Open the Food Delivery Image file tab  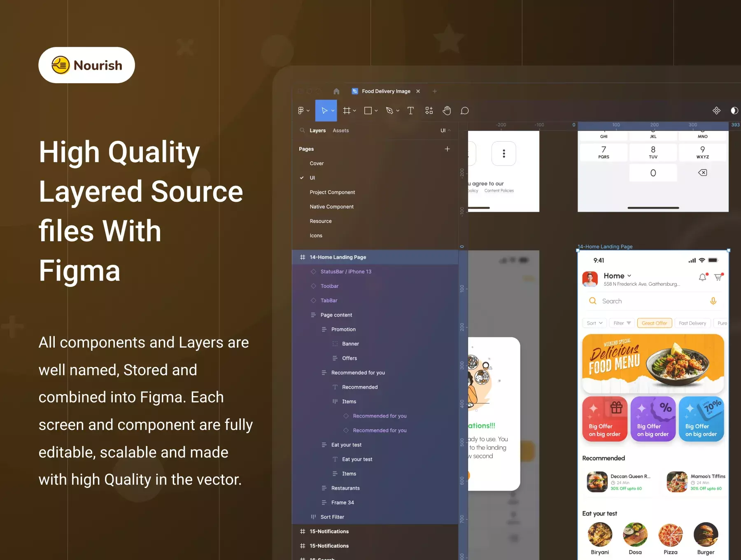[x=386, y=91]
